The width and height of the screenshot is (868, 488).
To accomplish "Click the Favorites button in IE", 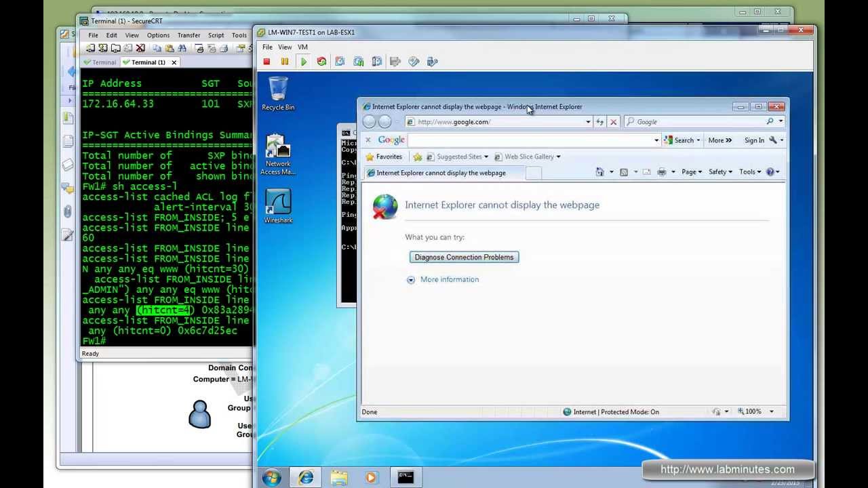I will tap(384, 157).
